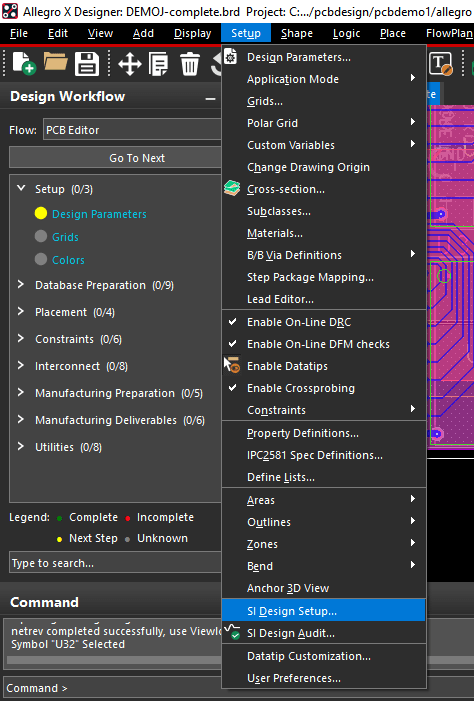Open the Place menu
This screenshot has width=474, height=701.
pos(393,34)
